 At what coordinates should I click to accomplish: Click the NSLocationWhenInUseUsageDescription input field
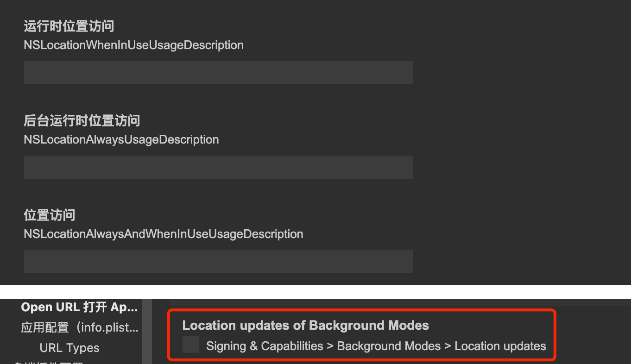(218, 73)
